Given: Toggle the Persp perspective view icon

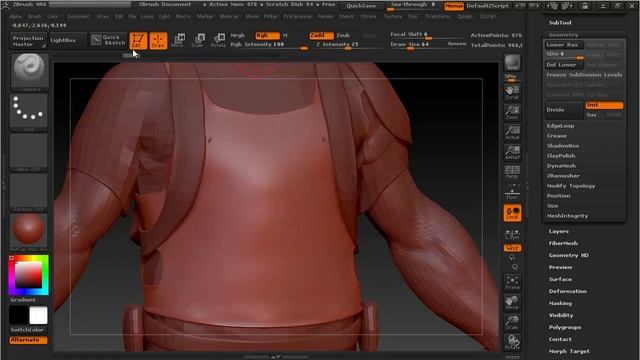Looking at the screenshot, I should pyautogui.click(x=512, y=172).
